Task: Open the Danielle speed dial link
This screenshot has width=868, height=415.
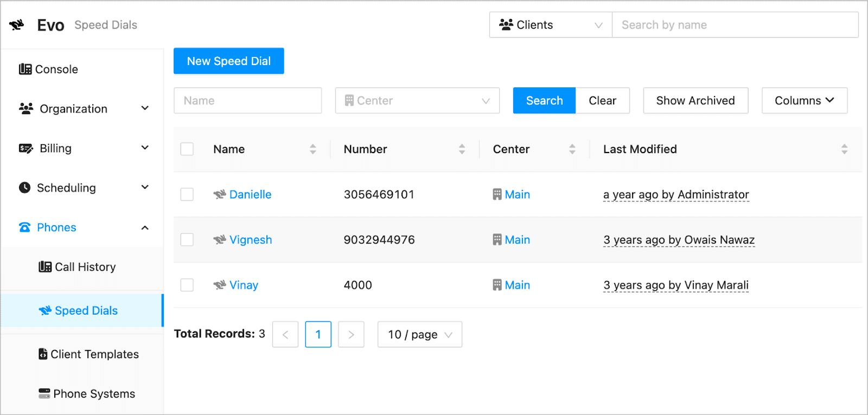Action: pos(250,194)
